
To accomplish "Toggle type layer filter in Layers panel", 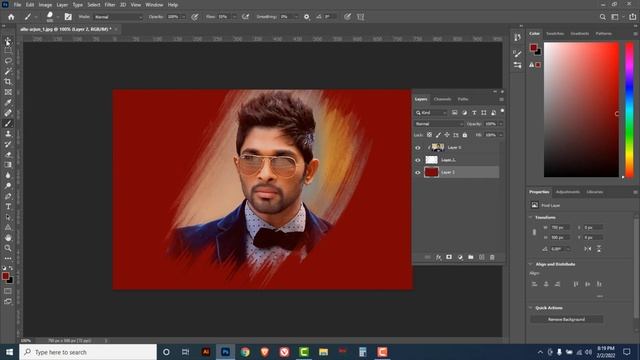I will 474,113.
